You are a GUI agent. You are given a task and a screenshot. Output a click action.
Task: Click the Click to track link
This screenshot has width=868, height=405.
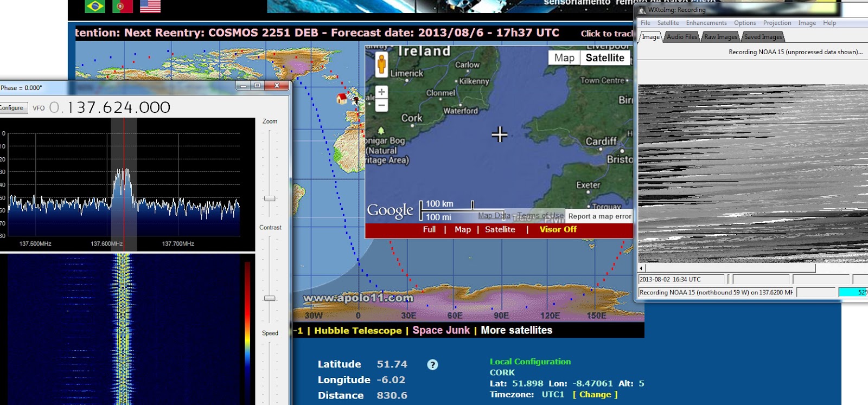(x=607, y=34)
